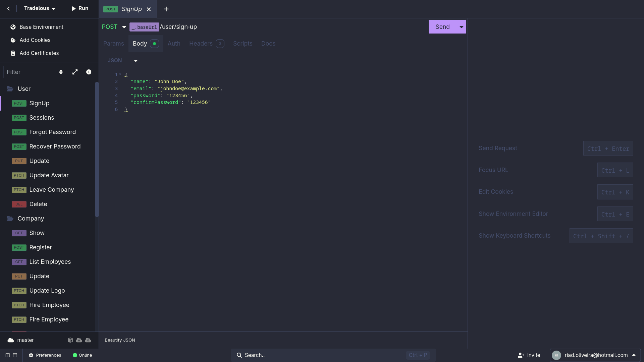Switch the pane orientation layout icon
The width and height of the screenshot is (644, 362).
[15, 355]
